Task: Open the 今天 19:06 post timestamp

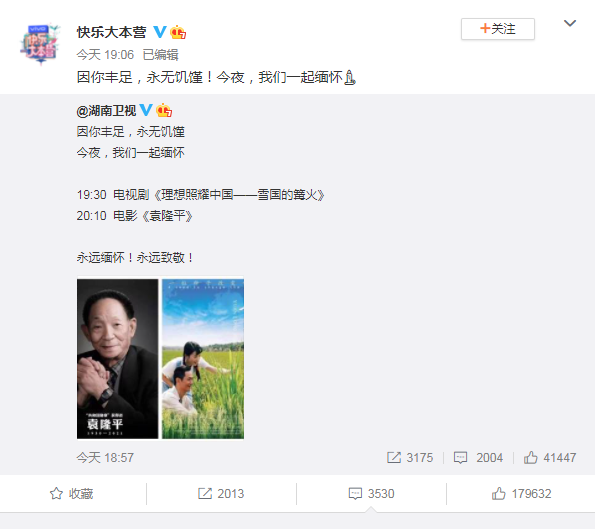Action: coord(105,55)
